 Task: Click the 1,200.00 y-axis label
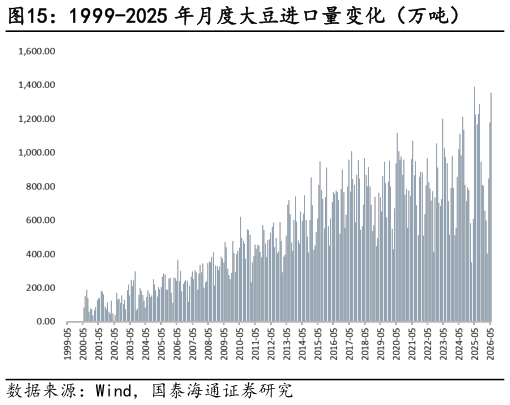coord(37,119)
